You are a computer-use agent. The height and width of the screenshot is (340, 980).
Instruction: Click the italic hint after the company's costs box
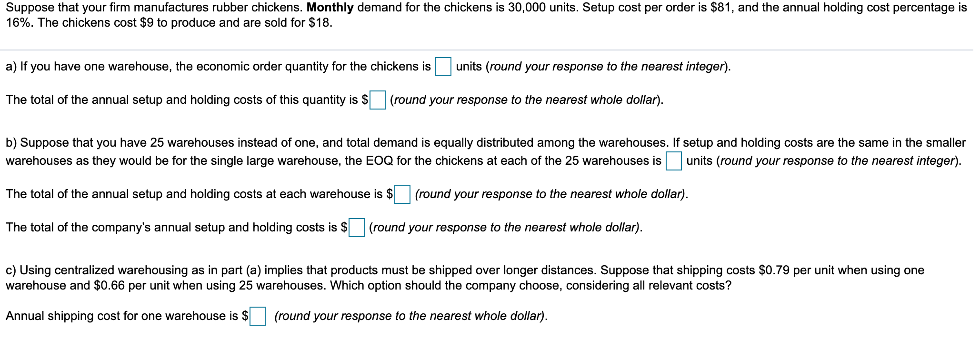[x=506, y=228]
